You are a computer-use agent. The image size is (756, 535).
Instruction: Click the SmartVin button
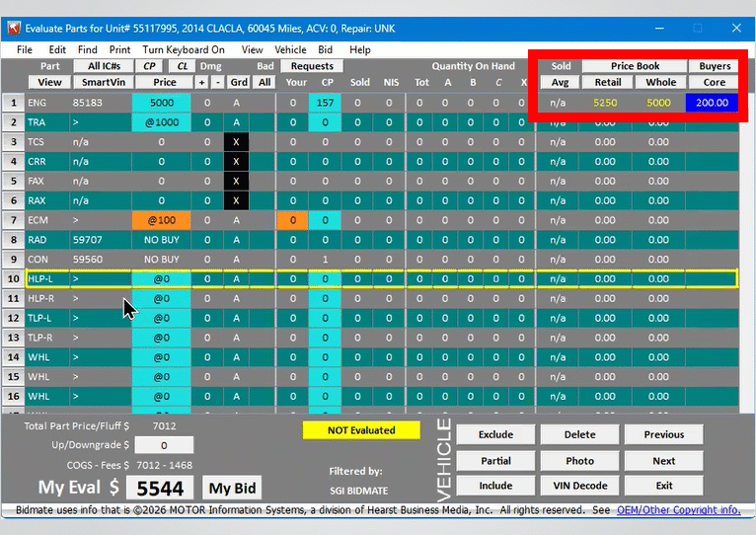[x=104, y=83]
